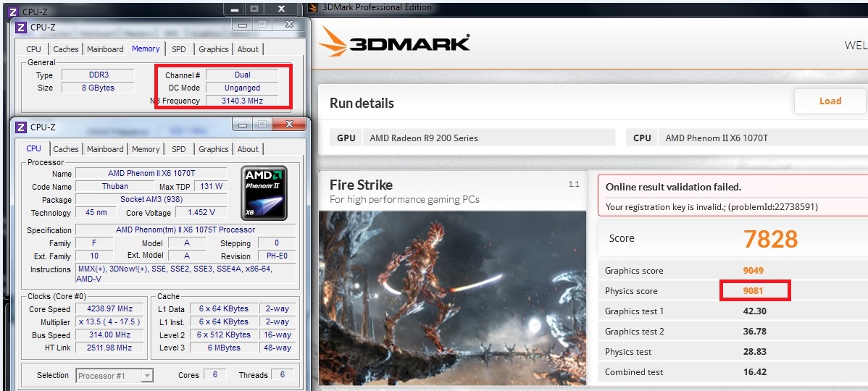Click the DC Mode field showing Unganged
868x391 pixels.
[242, 88]
